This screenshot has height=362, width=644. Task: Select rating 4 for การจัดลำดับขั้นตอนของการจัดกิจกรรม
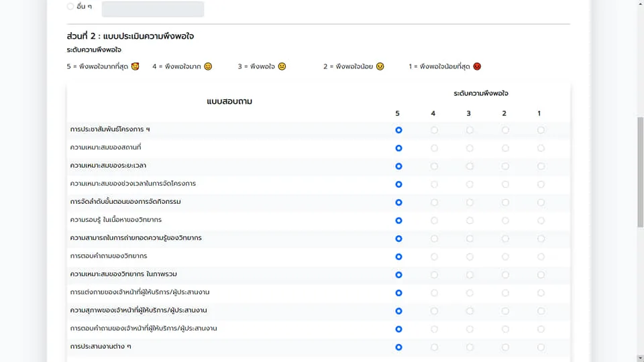click(x=434, y=202)
